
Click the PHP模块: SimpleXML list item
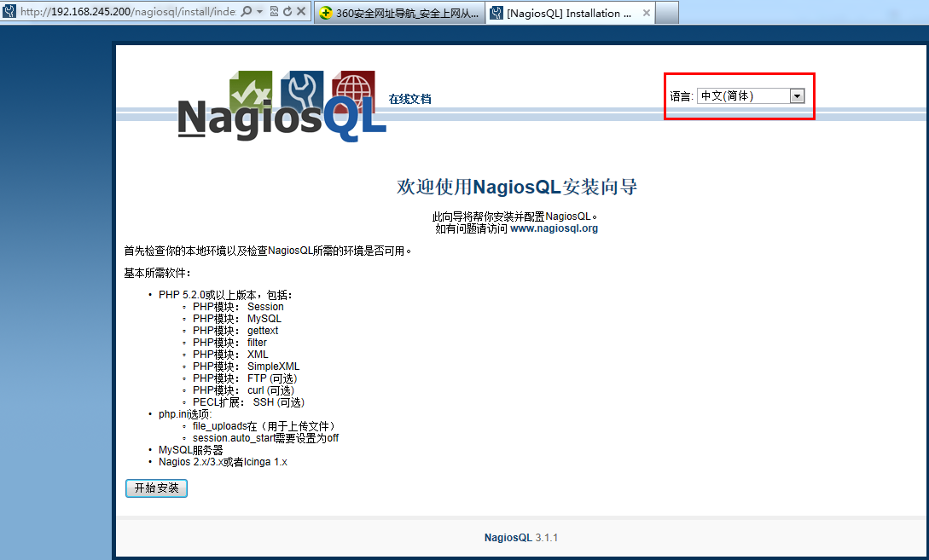246,367
